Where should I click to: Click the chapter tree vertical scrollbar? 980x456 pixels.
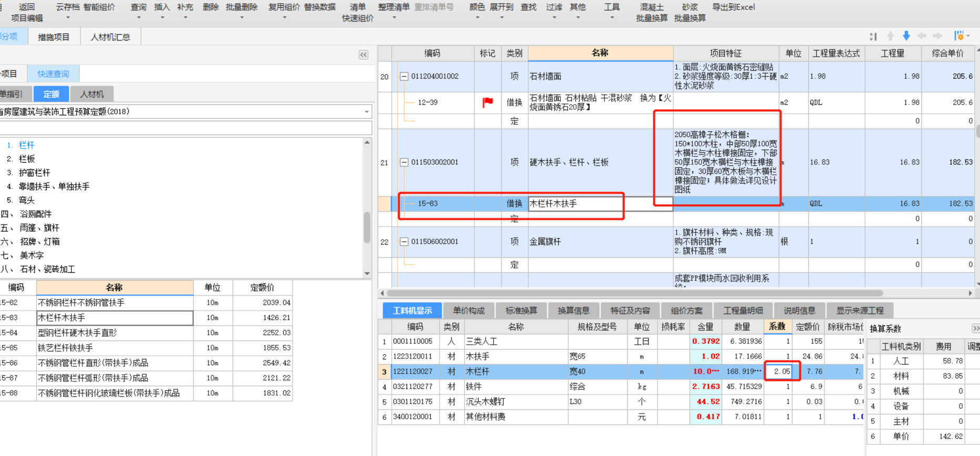[x=367, y=227]
